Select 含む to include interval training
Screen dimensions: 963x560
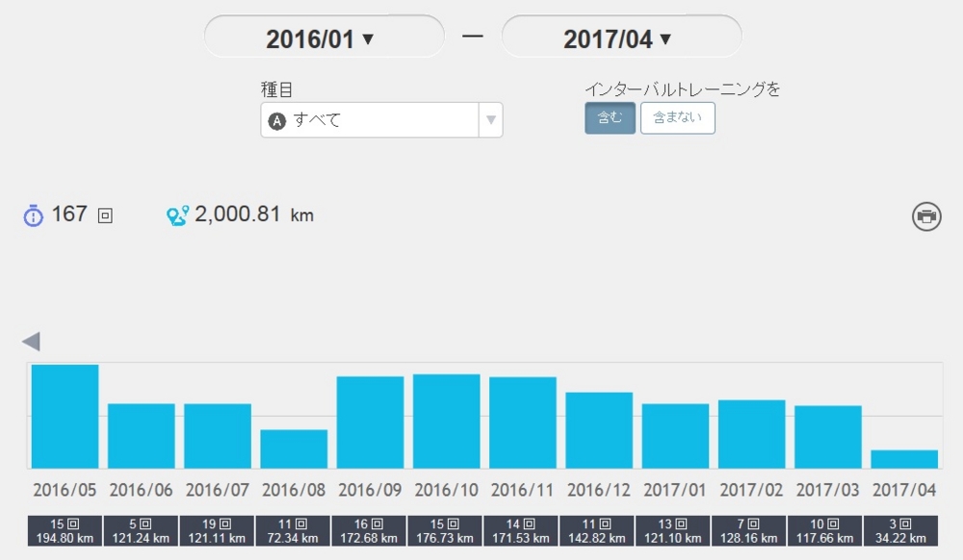point(610,117)
